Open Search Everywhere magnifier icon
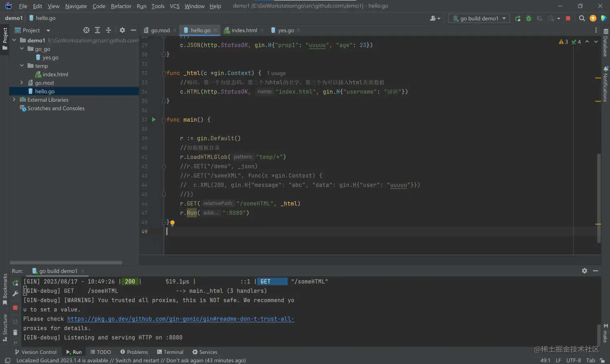610x364 pixels. click(x=582, y=18)
